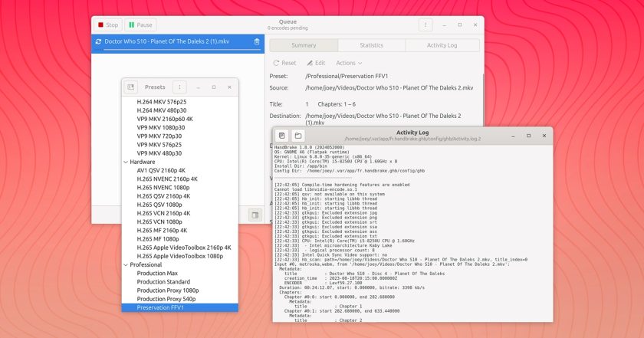Viewport: 644px width, 338px height.
Task: Switch to the Statistics tab
Action: point(371,45)
